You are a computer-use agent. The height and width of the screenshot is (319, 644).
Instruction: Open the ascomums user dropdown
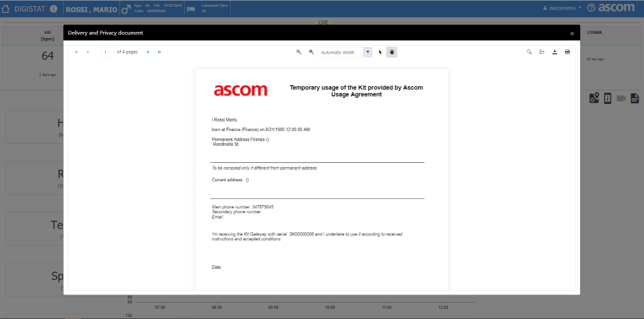[x=562, y=8]
